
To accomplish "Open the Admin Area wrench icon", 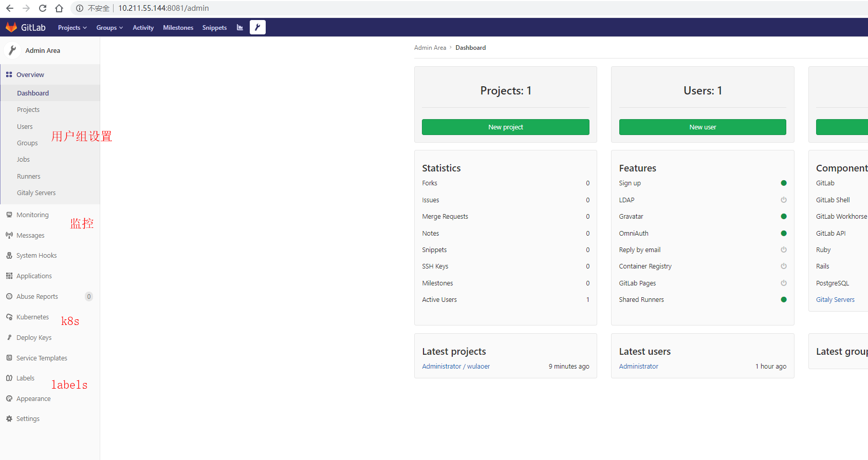I will click(257, 27).
